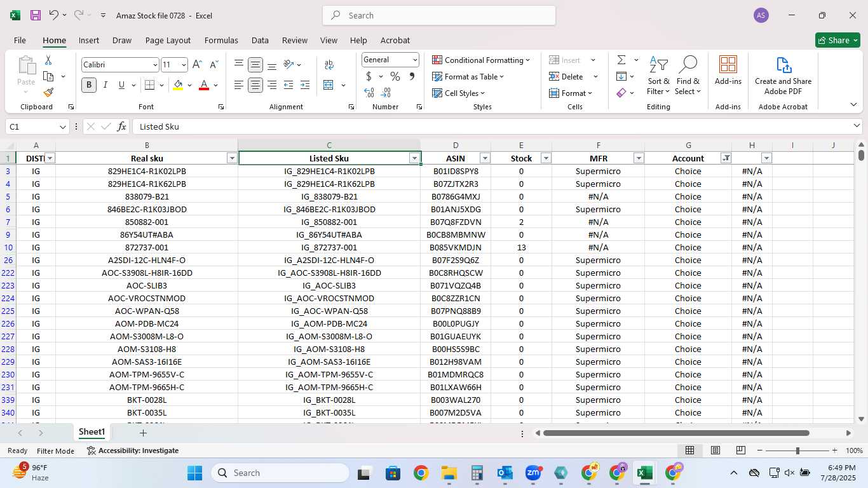Click the Insert Function fx icon

(122, 126)
